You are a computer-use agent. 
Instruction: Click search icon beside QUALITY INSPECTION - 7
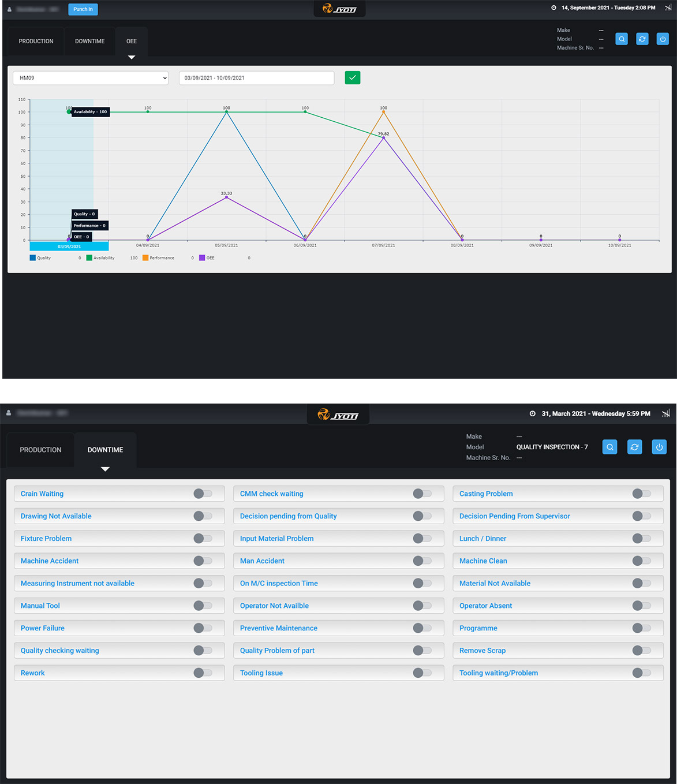point(609,447)
